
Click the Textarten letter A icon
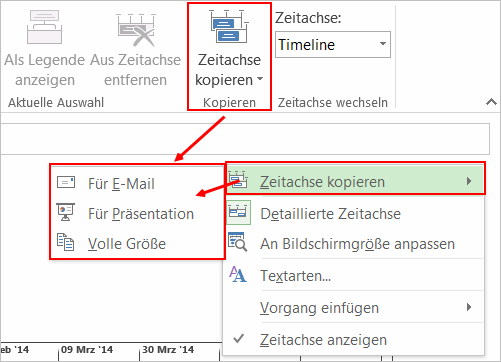click(x=238, y=274)
